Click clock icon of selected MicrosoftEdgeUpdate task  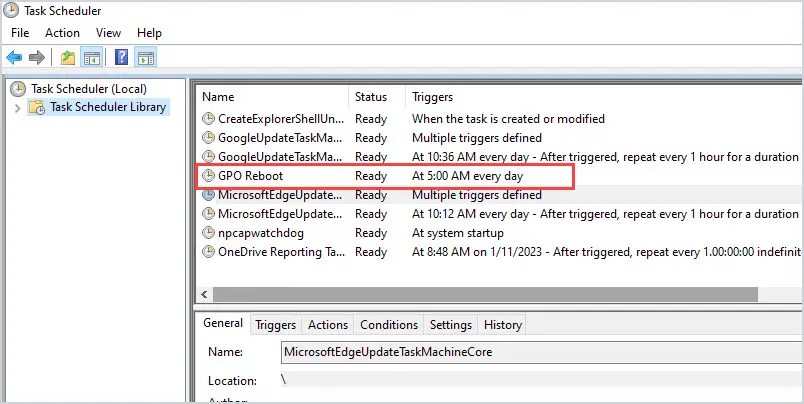[208, 195]
